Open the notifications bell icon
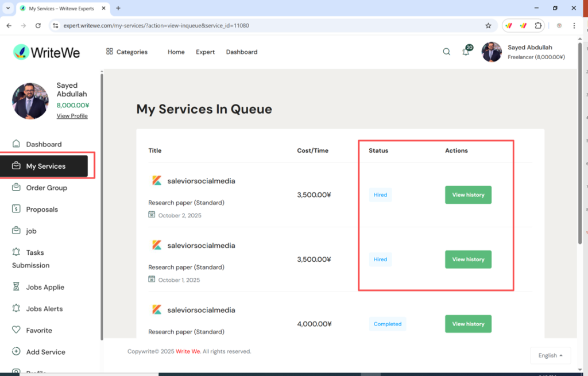 [x=466, y=52]
